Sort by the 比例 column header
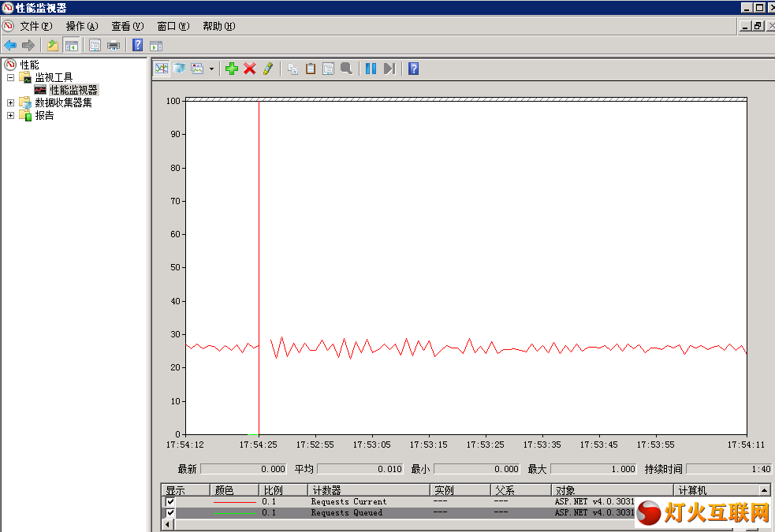 click(x=284, y=490)
